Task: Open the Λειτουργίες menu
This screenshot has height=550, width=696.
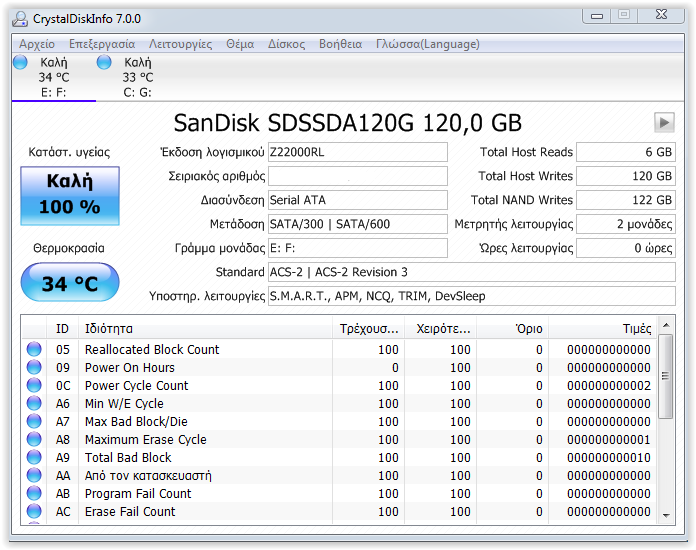Action: [180, 44]
